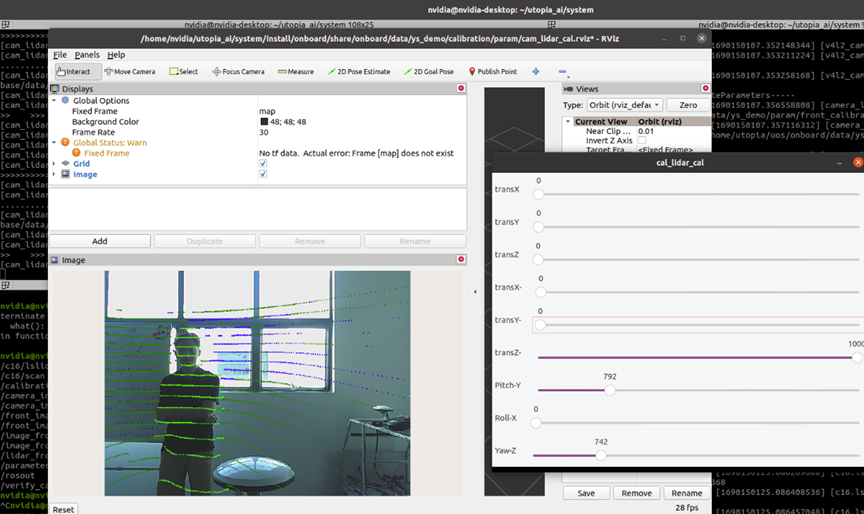Image resolution: width=864 pixels, height=514 pixels.
Task: Collapse the Global Status: Warn node
Action: pos(54,142)
